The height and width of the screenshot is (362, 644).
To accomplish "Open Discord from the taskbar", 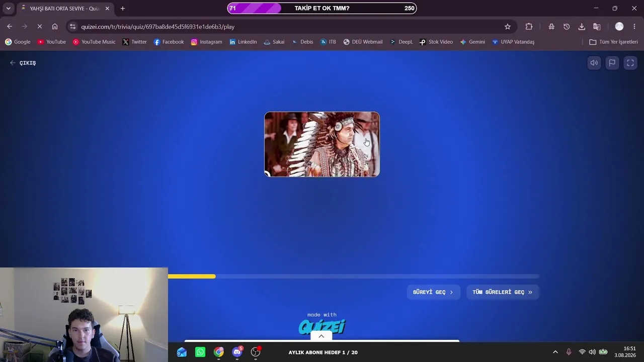I will click(237, 352).
